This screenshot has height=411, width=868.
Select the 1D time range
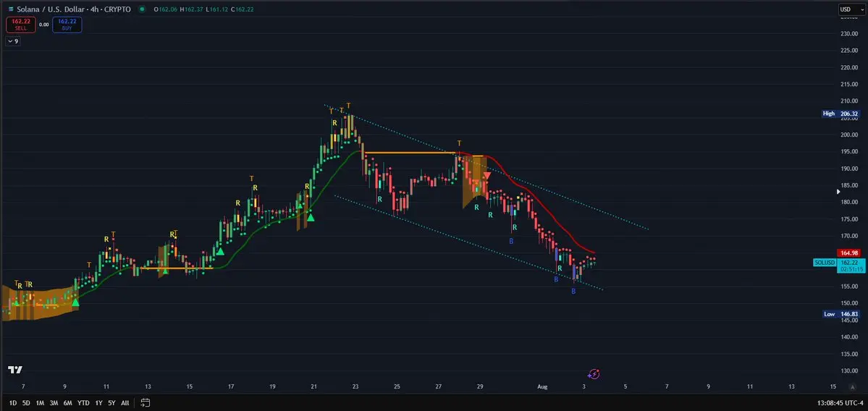[13, 403]
